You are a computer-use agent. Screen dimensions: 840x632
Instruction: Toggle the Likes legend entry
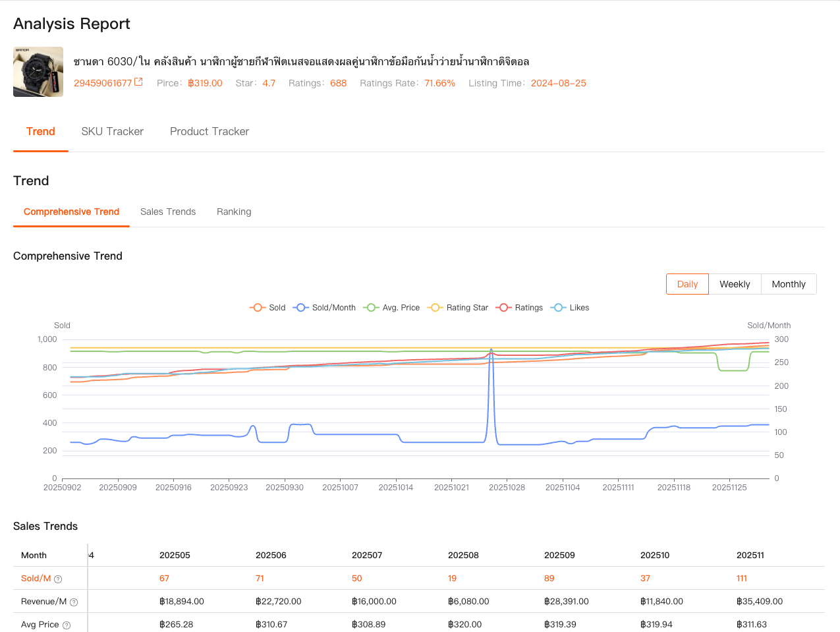click(x=571, y=308)
